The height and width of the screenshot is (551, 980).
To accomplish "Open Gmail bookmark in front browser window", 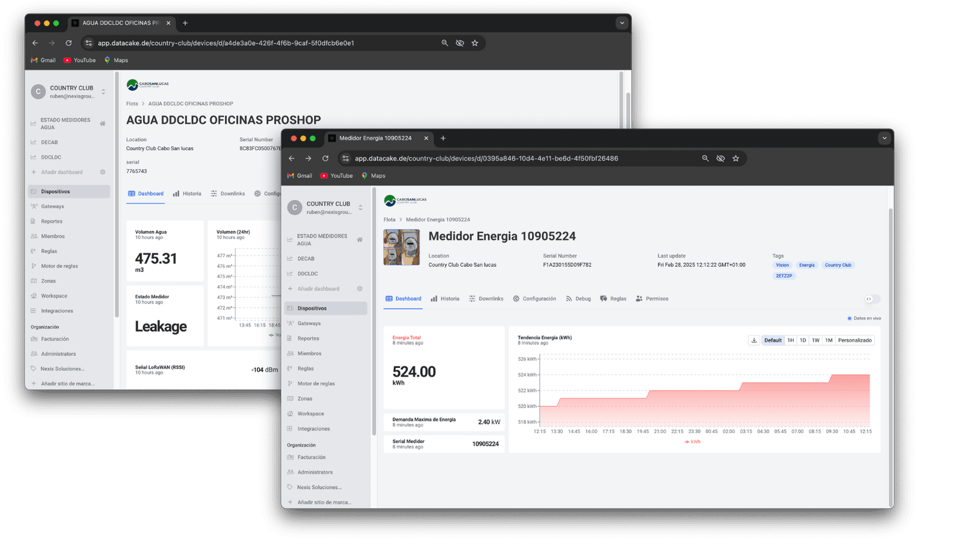I will [x=300, y=176].
